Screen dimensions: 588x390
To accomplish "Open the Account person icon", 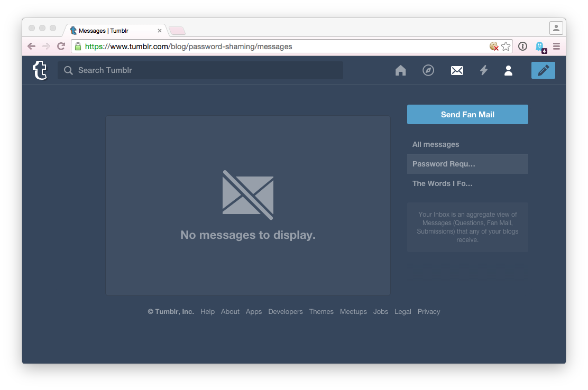I will coord(508,70).
